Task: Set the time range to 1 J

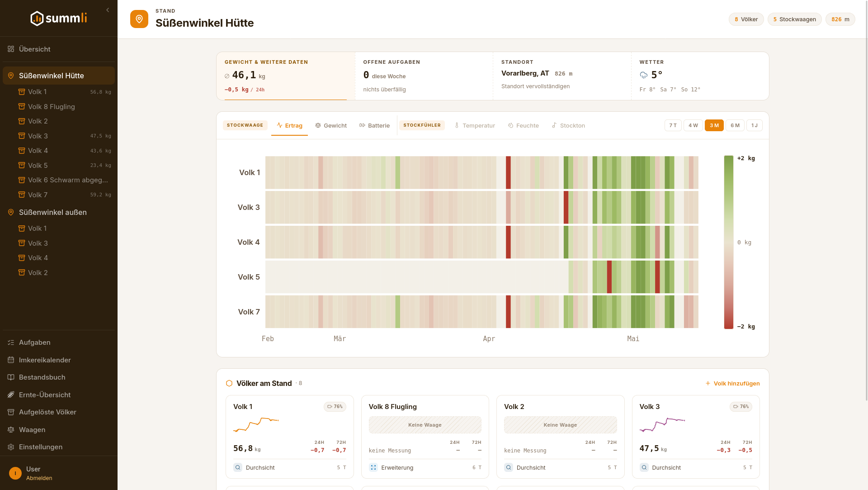Action: (754, 126)
